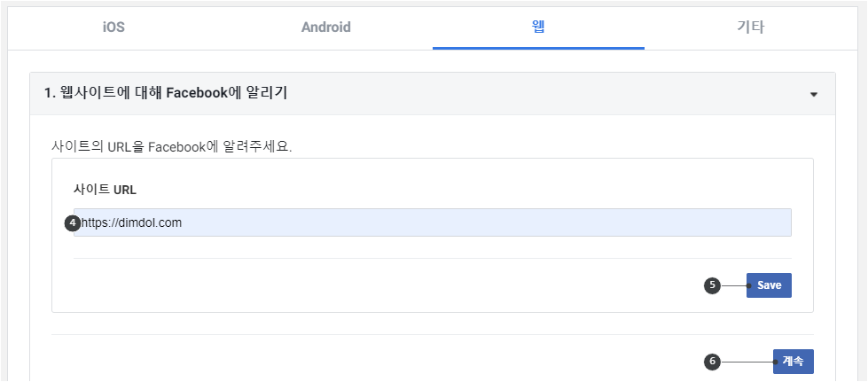Click the horizontal divider above the Save button
Image resolution: width=868 pixels, height=382 pixels.
433,258
